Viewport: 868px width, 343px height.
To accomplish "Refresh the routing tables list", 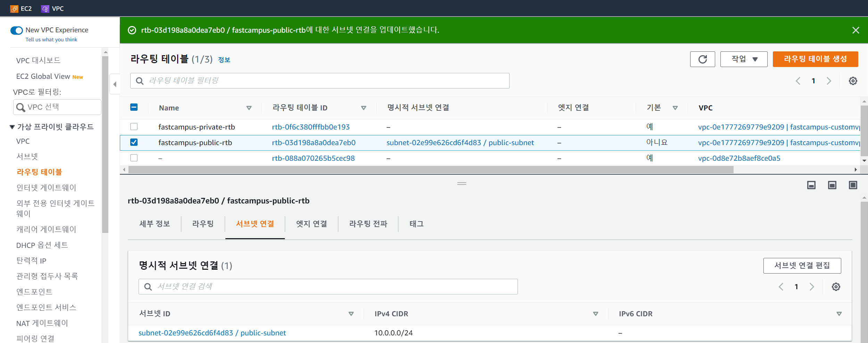I will click(702, 59).
